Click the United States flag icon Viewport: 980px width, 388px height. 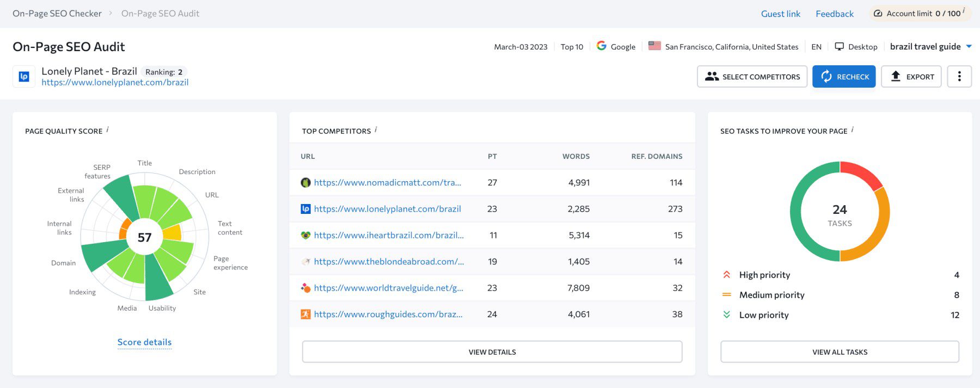(654, 46)
